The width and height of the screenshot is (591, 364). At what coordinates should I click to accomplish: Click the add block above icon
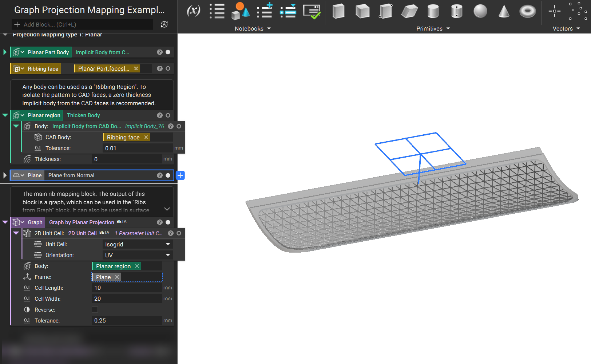tap(265, 11)
